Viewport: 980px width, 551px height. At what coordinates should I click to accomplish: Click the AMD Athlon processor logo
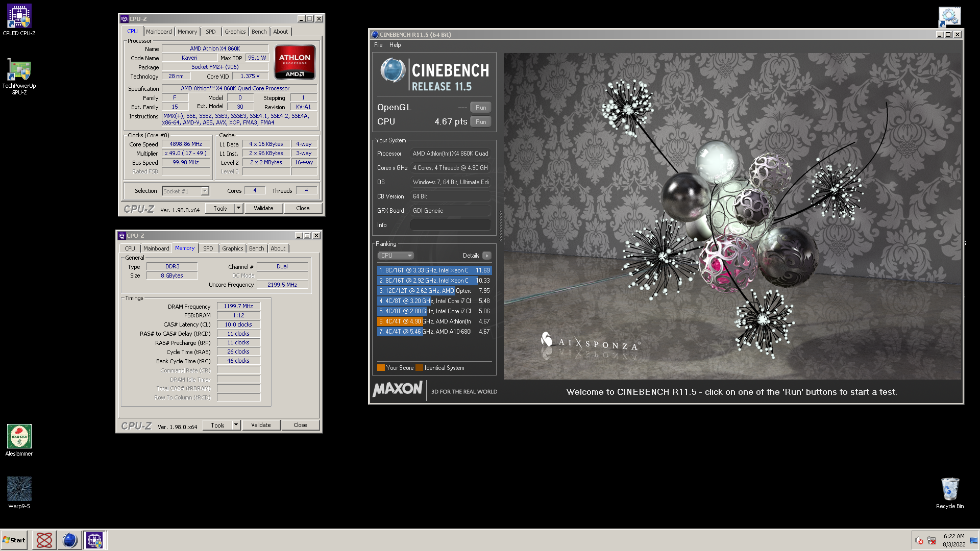295,62
